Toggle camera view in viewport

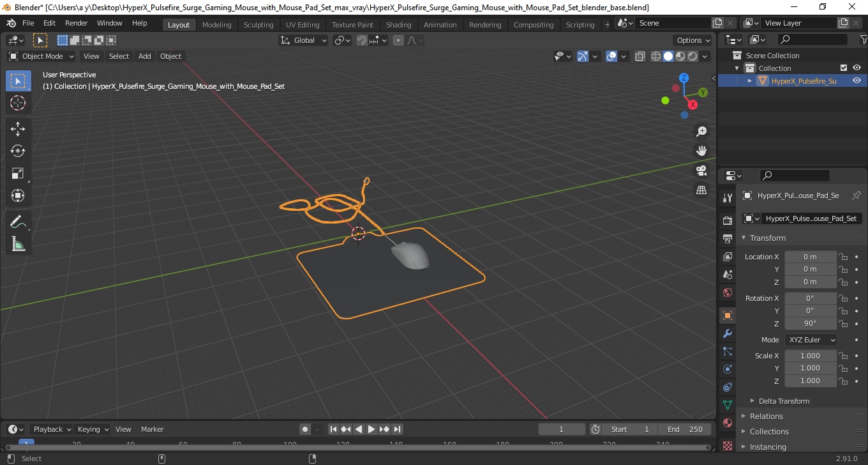701,171
